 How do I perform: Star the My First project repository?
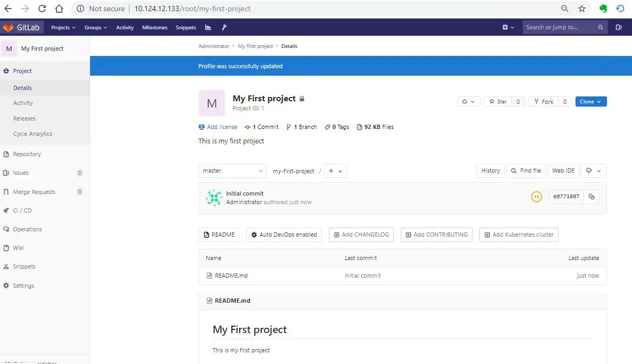(x=498, y=101)
